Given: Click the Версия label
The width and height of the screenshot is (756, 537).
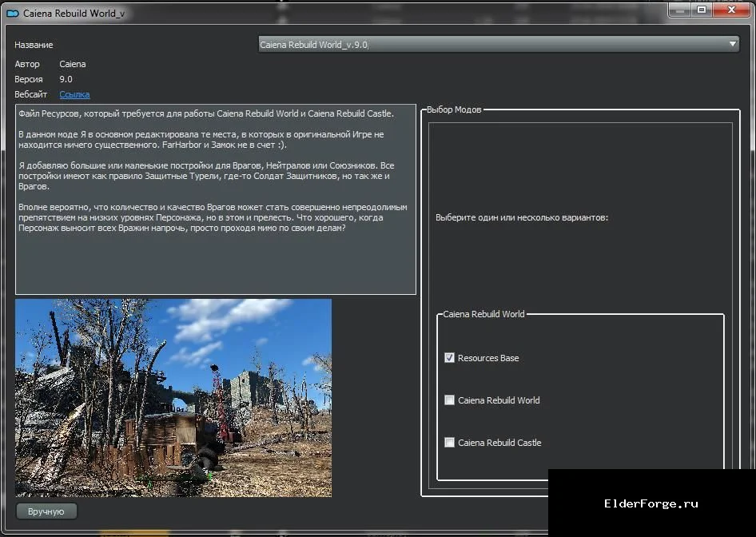Looking at the screenshot, I should pos(29,79).
